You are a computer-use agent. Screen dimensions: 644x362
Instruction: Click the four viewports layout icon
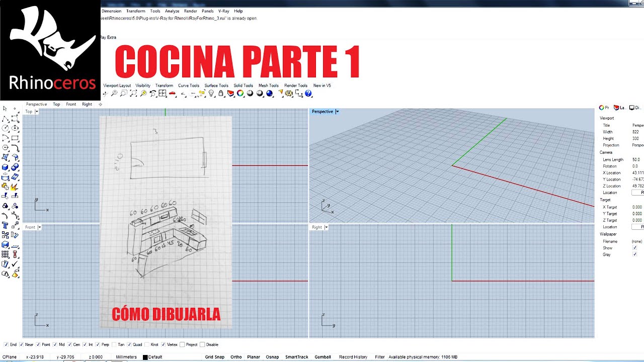coord(163,94)
